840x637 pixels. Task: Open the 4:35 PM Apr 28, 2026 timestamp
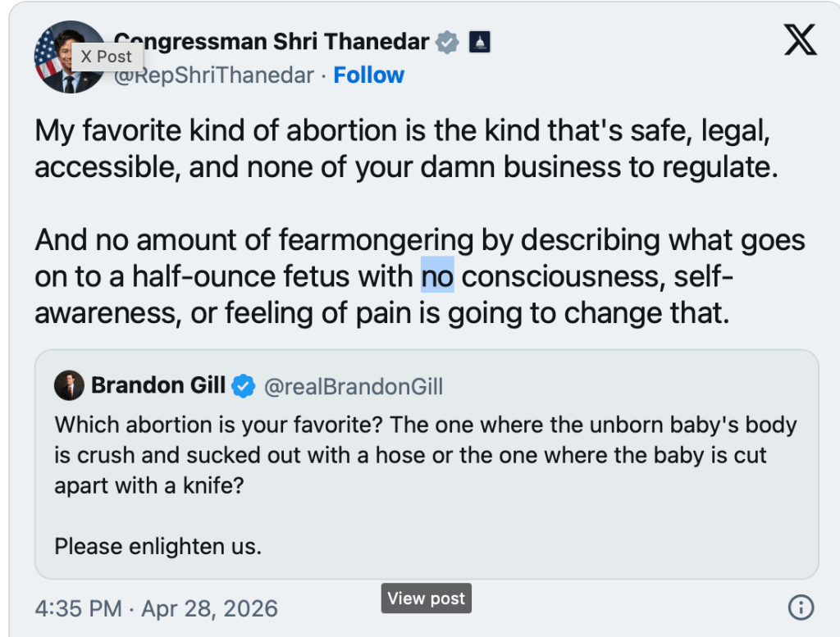coord(156,609)
